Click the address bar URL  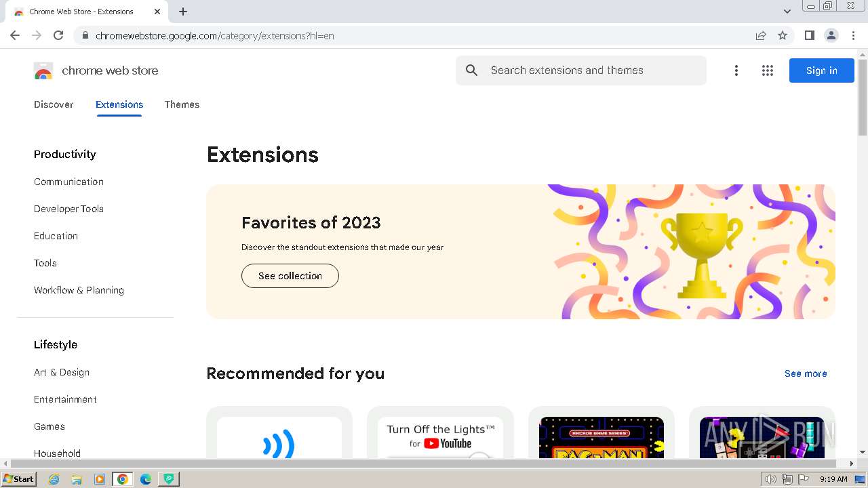[x=214, y=35]
